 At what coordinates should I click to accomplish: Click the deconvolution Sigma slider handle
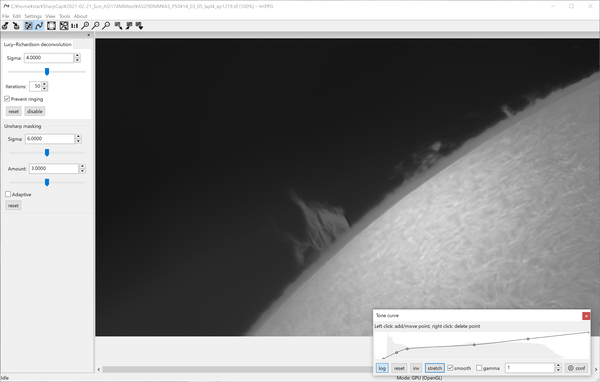[x=47, y=72]
